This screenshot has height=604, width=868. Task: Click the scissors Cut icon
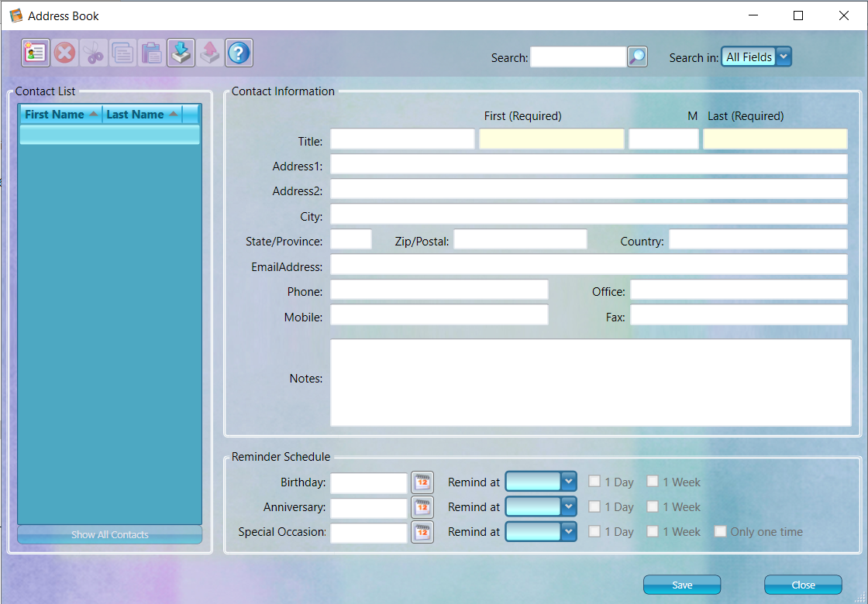click(x=94, y=53)
